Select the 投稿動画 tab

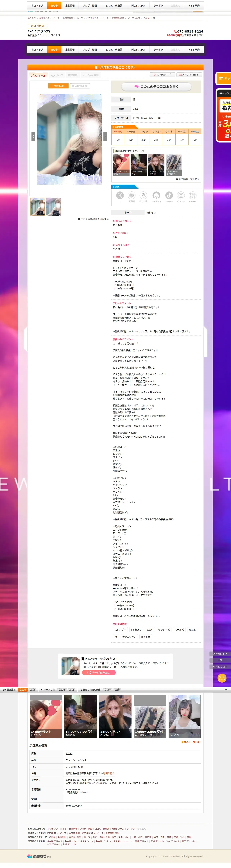click(x=73, y=76)
